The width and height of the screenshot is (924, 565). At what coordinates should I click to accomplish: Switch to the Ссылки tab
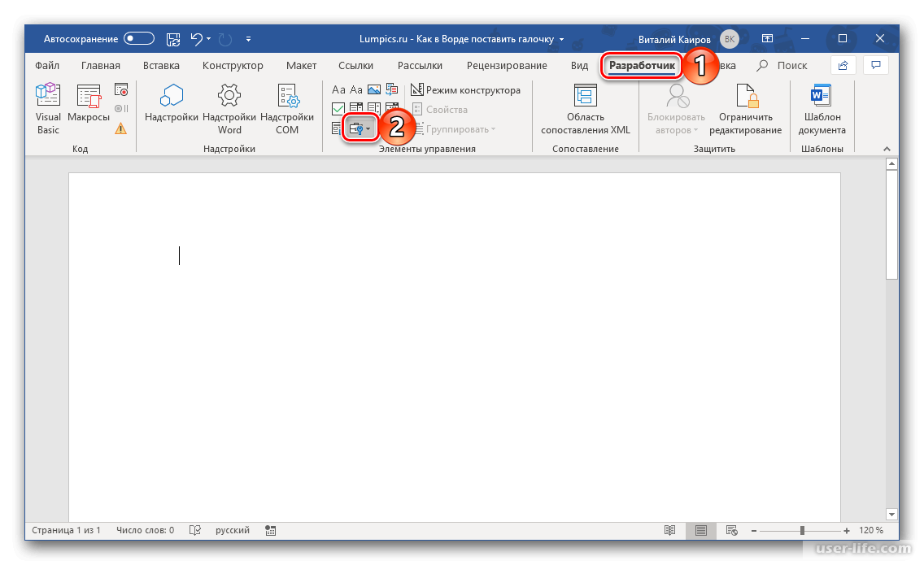[356, 65]
